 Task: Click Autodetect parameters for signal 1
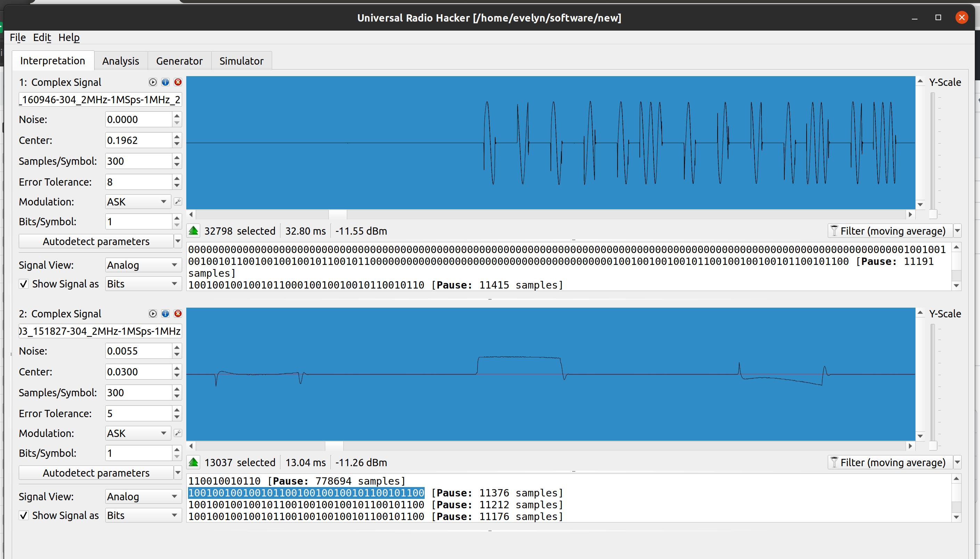coord(96,241)
